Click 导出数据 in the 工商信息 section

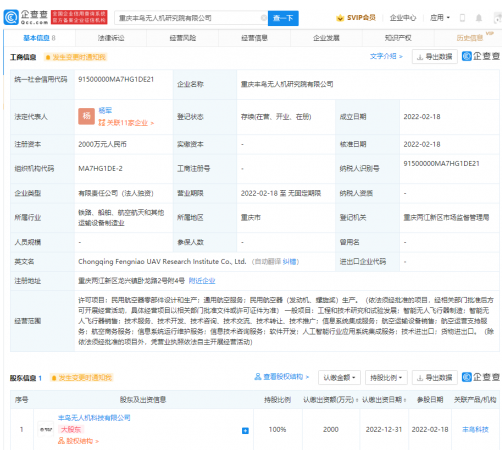(x=435, y=57)
